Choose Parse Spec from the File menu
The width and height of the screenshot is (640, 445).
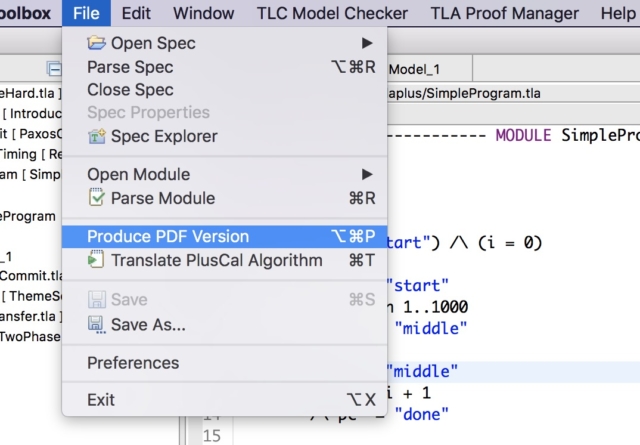[x=224, y=67]
